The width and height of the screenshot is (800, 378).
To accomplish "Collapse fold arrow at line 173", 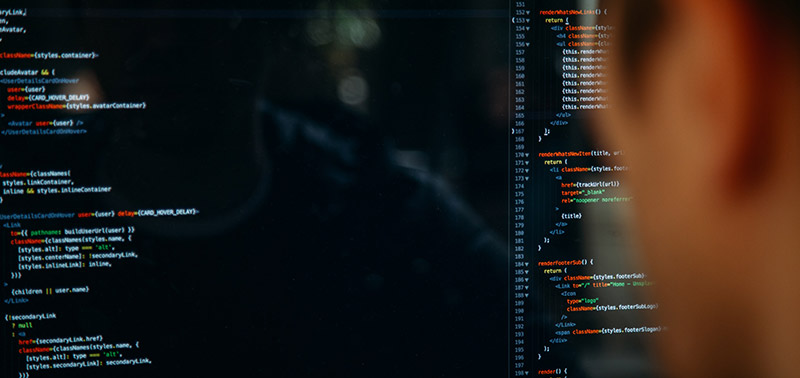I will point(527,179).
